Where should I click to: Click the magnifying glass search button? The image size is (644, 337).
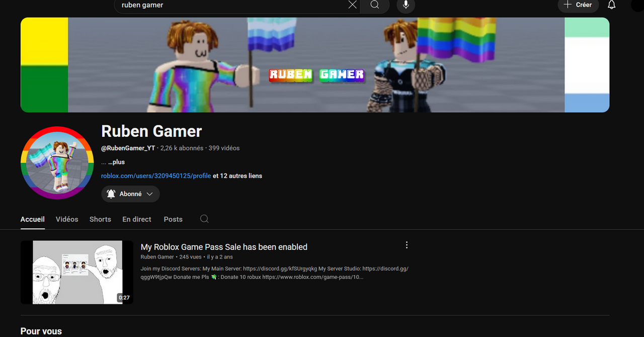375,5
